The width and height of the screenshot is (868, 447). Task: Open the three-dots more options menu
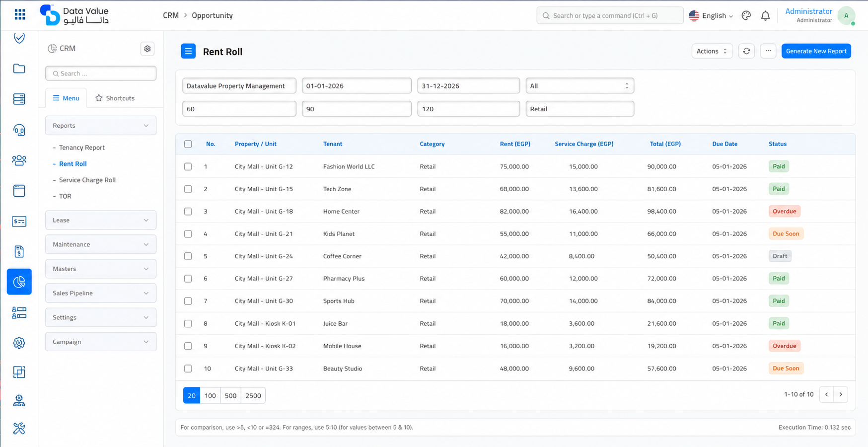click(x=768, y=51)
